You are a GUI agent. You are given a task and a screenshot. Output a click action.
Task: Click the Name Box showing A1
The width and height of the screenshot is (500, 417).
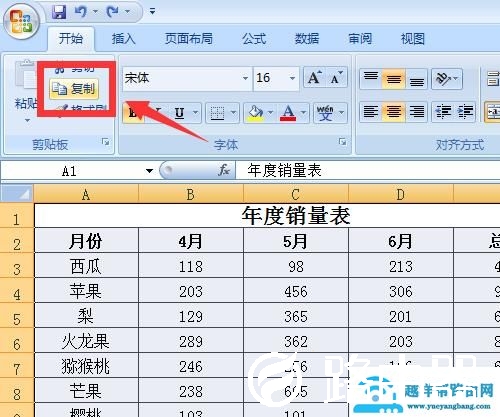point(69,171)
